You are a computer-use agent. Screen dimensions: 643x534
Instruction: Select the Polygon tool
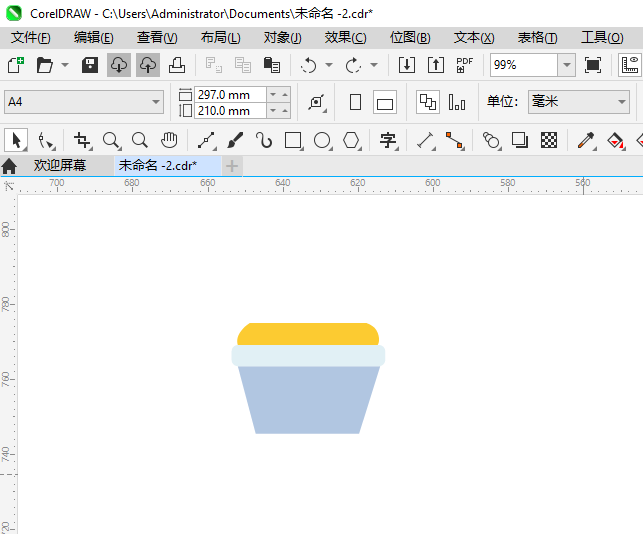pos(351,141)
